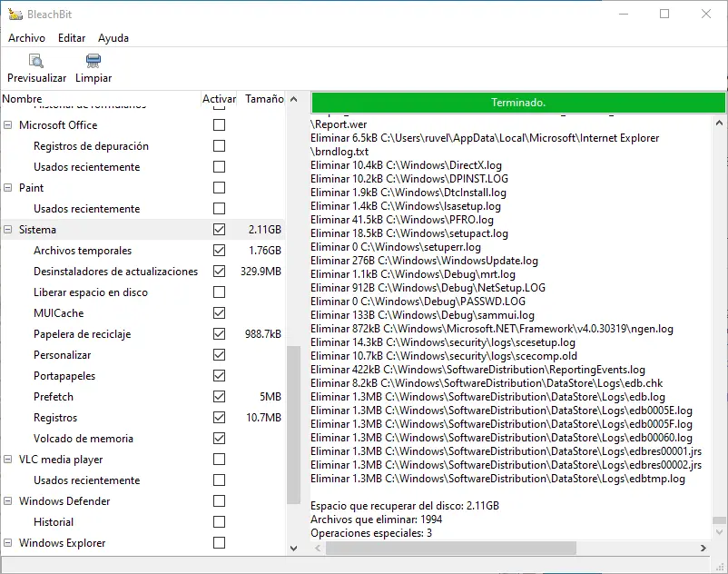Toggle Windows Defender checkbox

pos(219,501)
